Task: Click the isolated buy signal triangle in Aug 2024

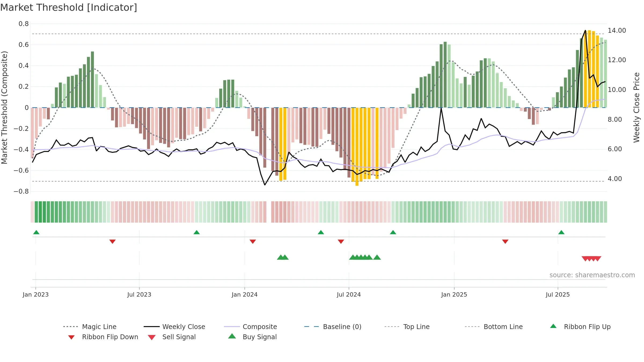Action: tap(377, 257)
